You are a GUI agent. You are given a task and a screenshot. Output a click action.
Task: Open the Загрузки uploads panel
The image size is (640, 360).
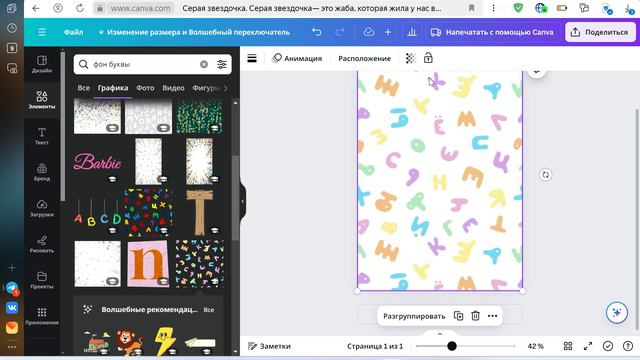(x=42, y=208)
